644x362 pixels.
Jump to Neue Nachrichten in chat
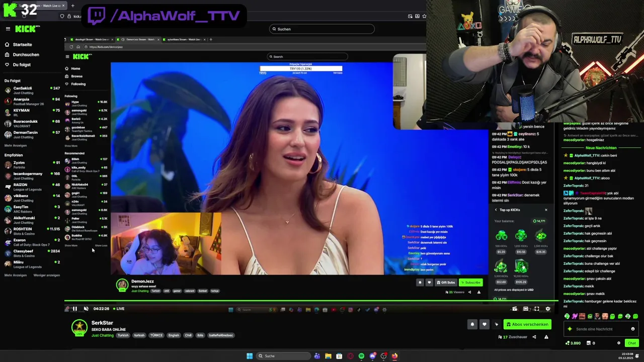[601, 148]
